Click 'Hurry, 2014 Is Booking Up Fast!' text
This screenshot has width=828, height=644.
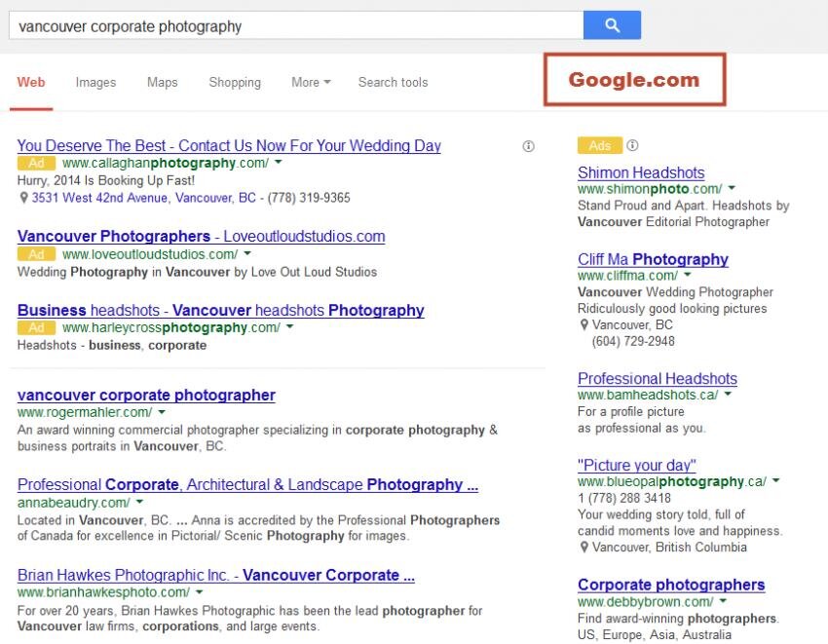pos(106,180)
